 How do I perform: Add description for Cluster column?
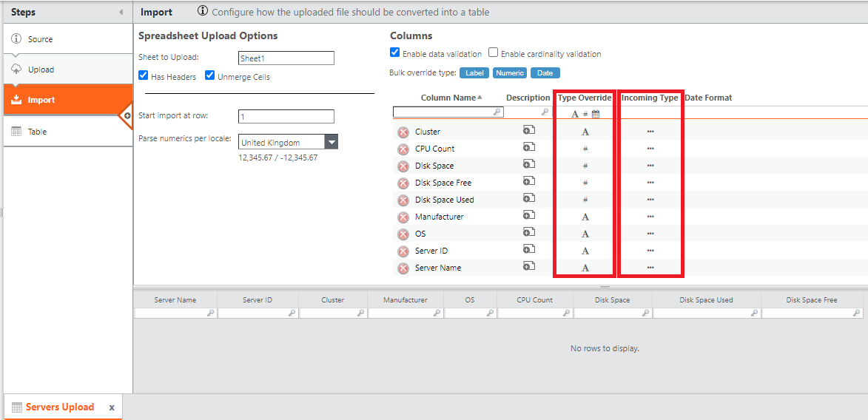(528, 130)
